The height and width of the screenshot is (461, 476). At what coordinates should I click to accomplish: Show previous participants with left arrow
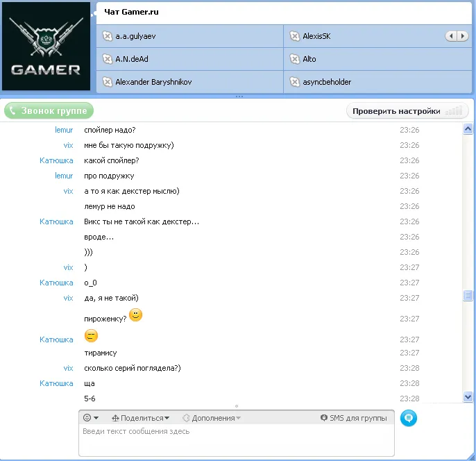tap(451, 36)
